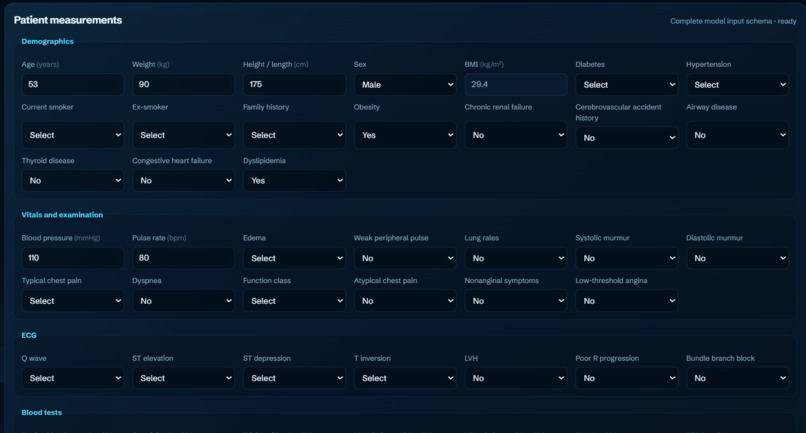
Task: Click the Patient measurements title
Action: [x=68, y=20]
